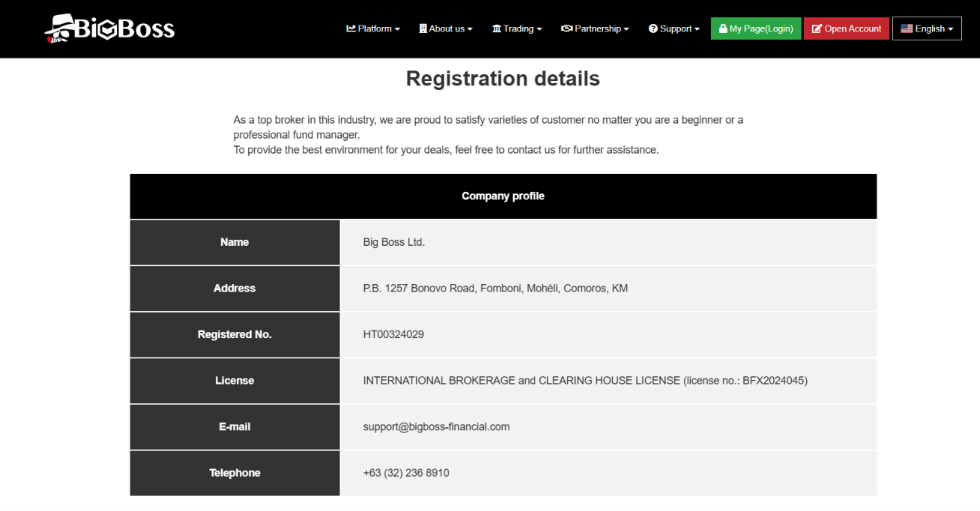Click the P.B. 1257 Bonovo Road address
Viewport: 980px width, 511px height.
coord(495,288)
